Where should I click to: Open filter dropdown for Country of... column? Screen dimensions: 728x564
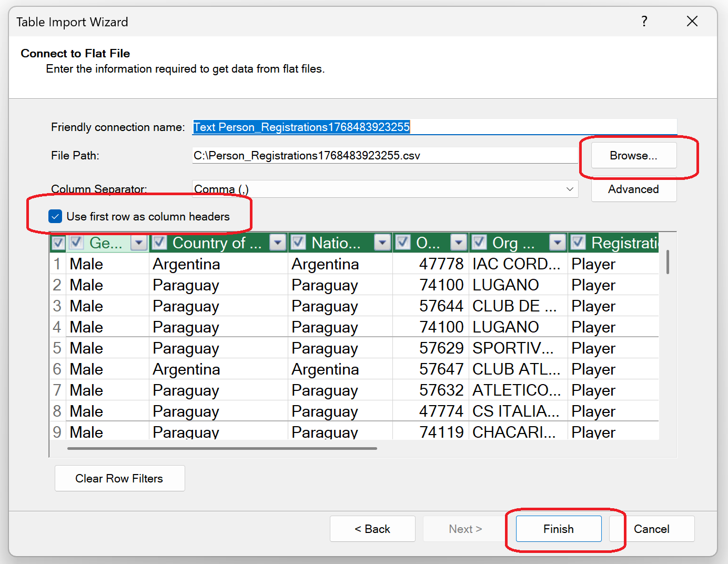click(277, 243)
